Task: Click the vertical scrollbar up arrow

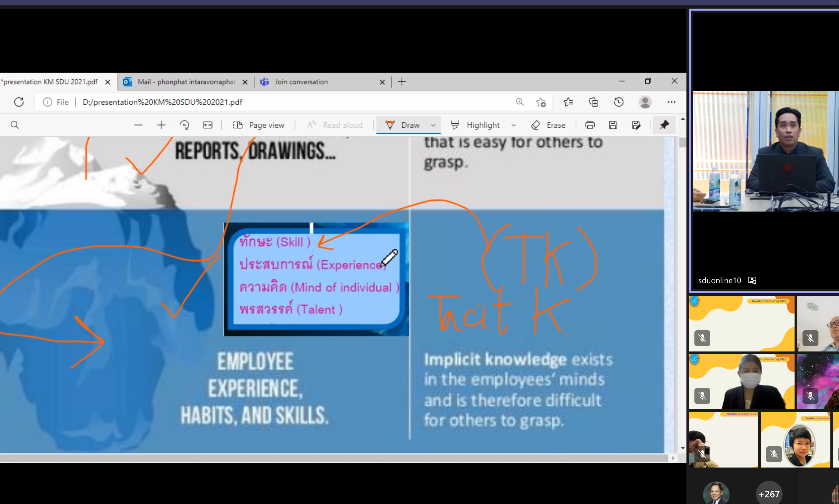Action: coord(683,119)
